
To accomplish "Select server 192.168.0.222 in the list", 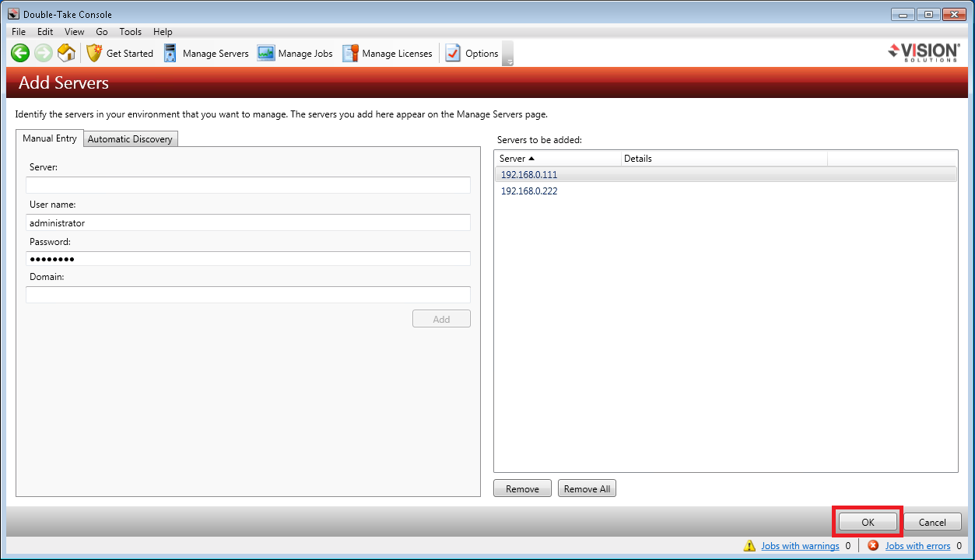I will coord(529,191).
